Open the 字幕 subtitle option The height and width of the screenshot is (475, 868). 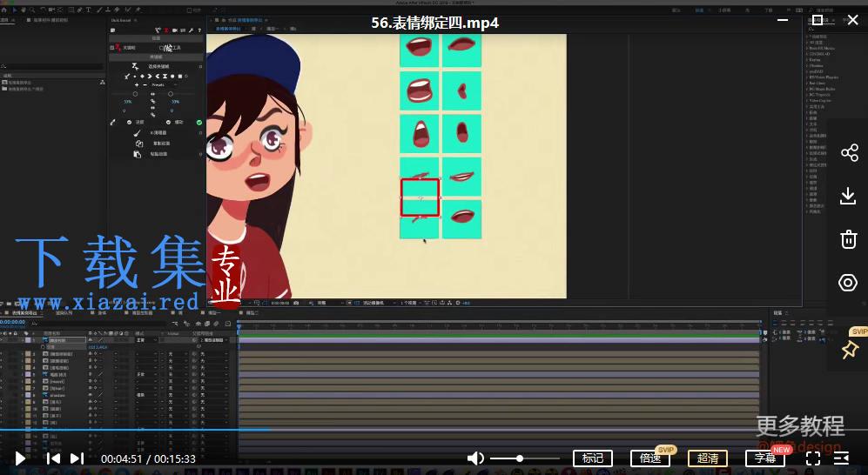click(765, 458)
